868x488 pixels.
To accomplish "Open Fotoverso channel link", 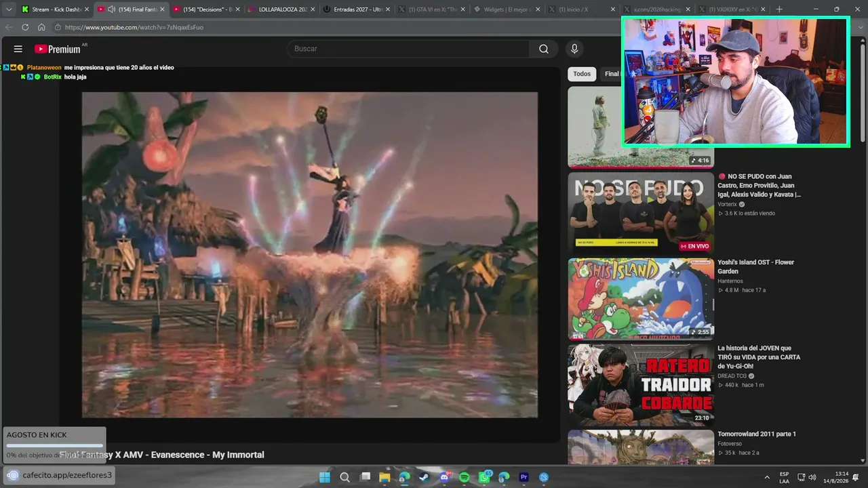I will tap(731, 444).
